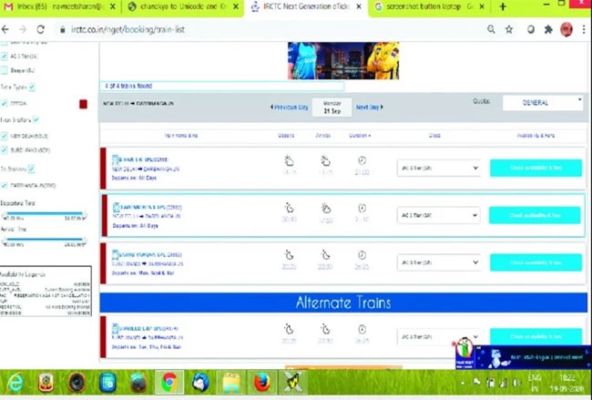Click the browser reload icon
The image size is (592, 400).
point(40,29)
